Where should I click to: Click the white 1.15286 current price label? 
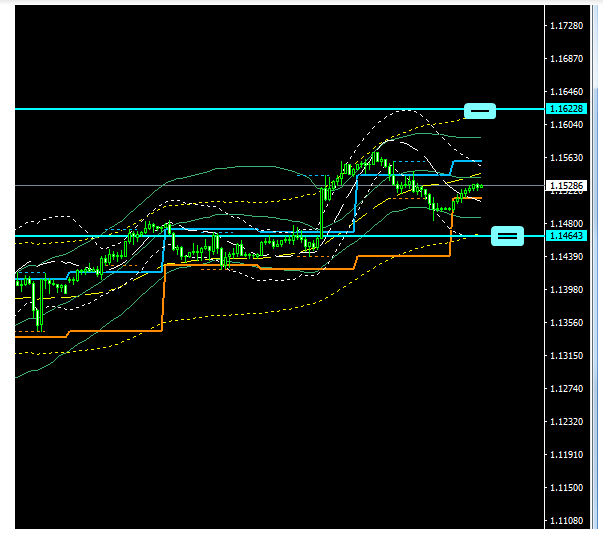(x=566, y=186)
